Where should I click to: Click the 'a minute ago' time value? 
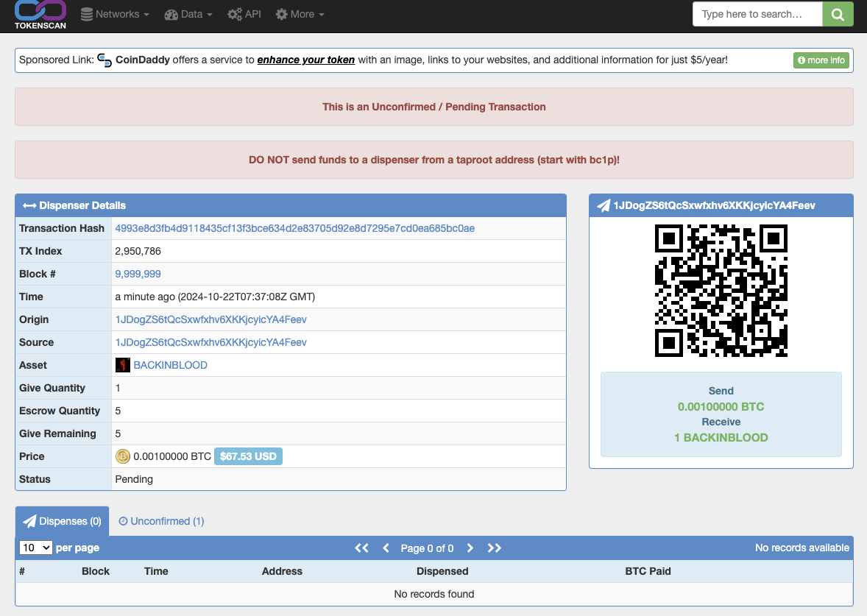[x=215, y=297]
